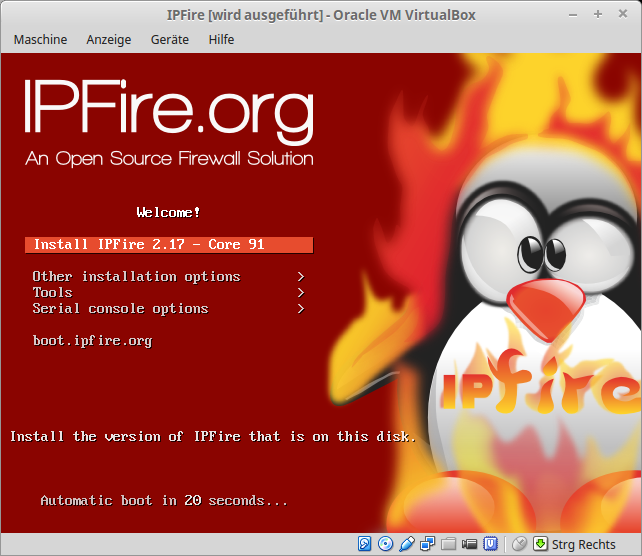Image resolution: width=642 pixels, height=556 pixels.
Task: Click the IPFire.org logo title
Action: click(169, 112)
